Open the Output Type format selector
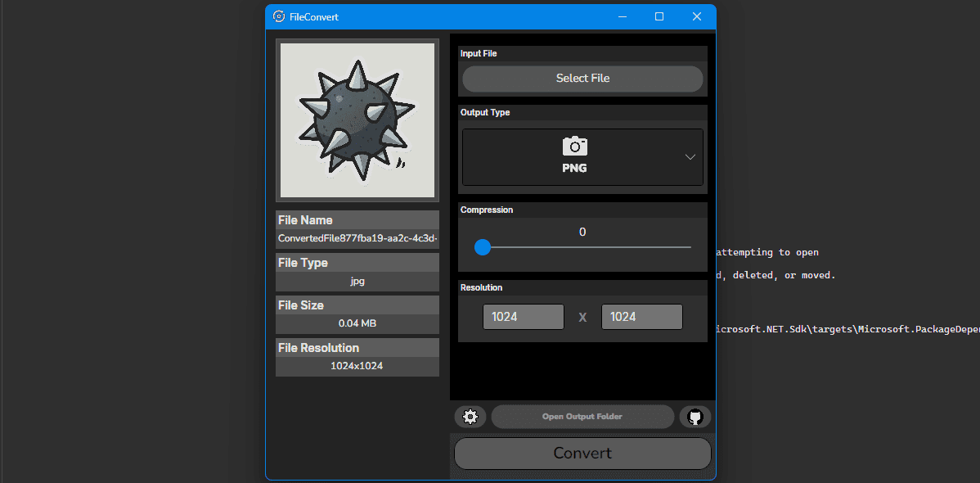 (582, 156)
